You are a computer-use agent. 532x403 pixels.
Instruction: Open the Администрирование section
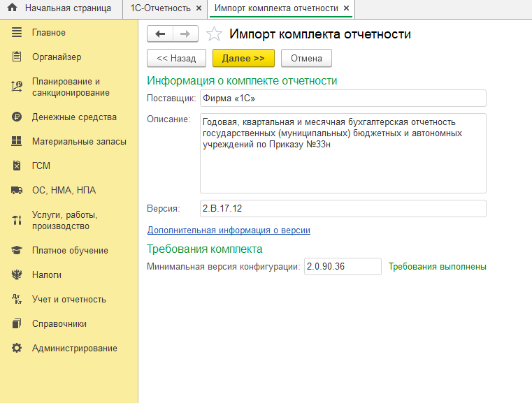(74, 348)
